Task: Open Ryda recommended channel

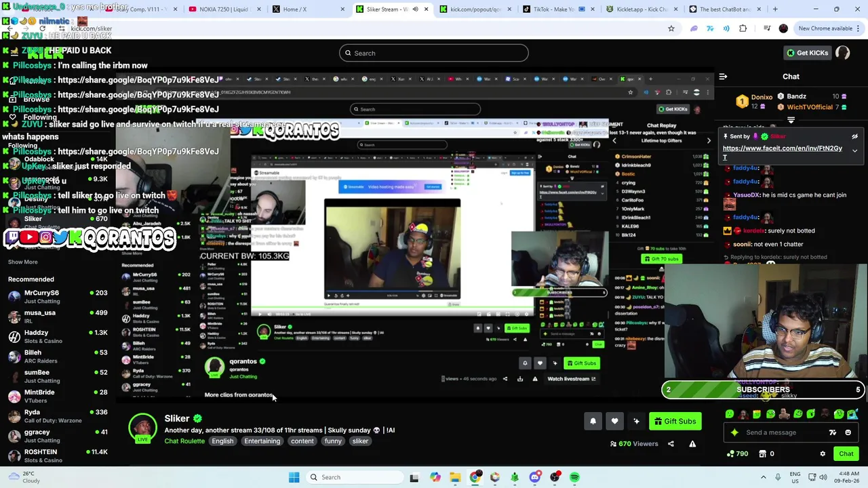Action: tap(58, 416)
